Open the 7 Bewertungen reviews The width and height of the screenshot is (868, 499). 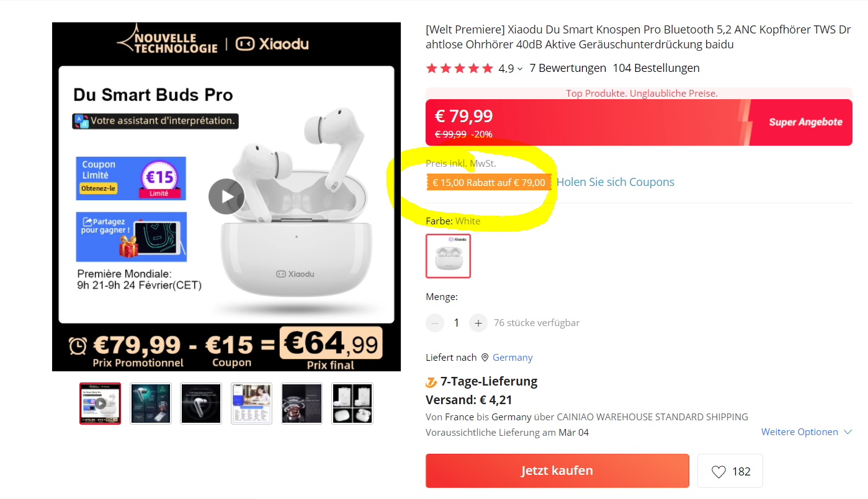(568, 68)
